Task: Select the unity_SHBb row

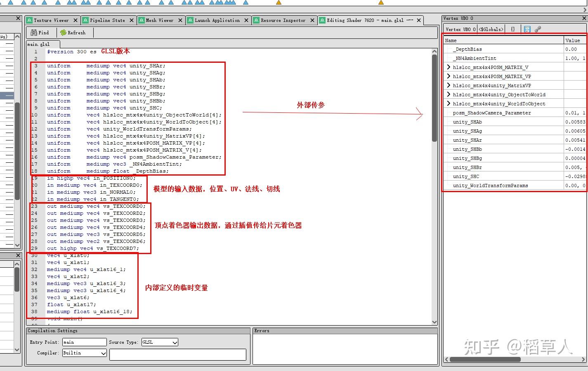Action: [x=515, y=149]
